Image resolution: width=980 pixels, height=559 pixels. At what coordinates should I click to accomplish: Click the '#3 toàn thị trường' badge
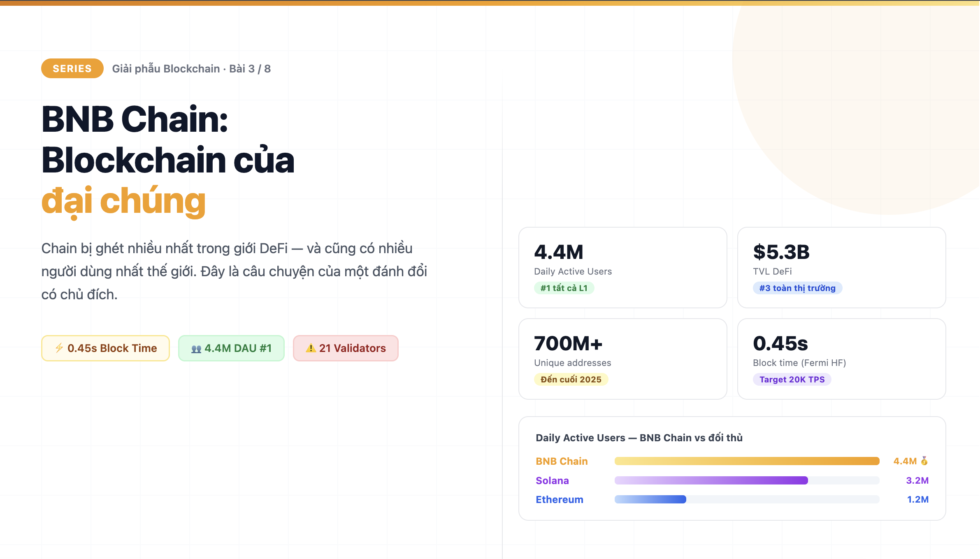pyautogui.click(x=797, y=288)
